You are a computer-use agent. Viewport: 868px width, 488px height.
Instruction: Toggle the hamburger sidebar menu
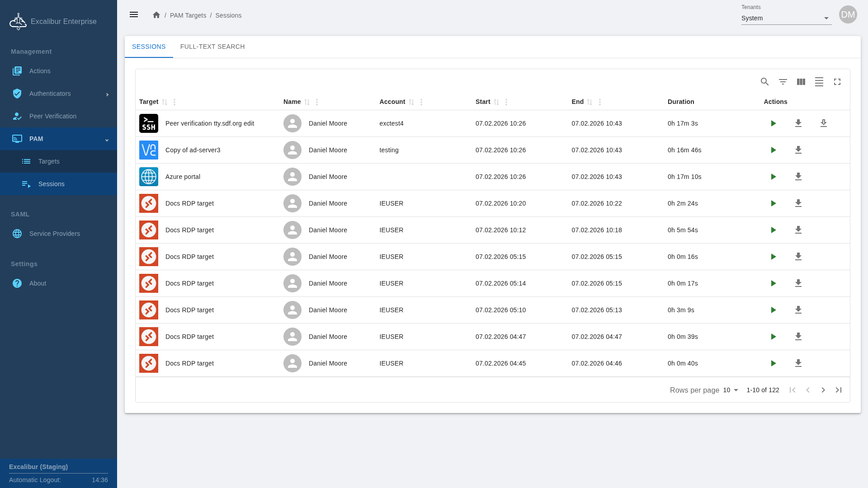134,15
